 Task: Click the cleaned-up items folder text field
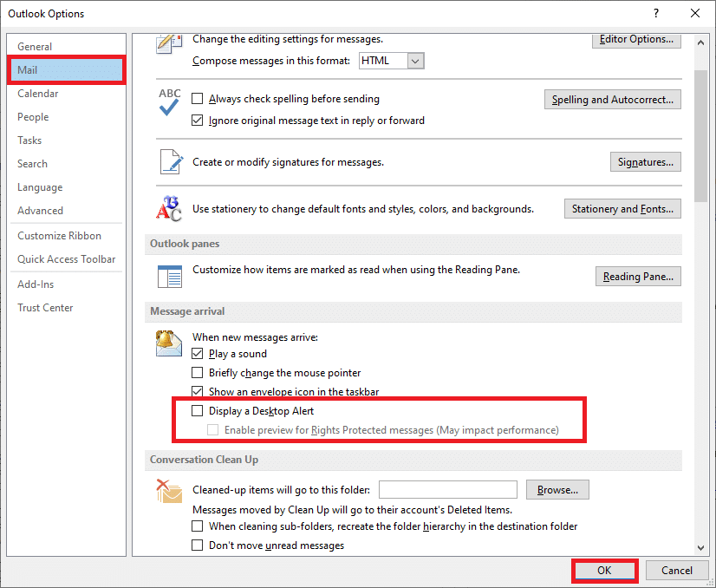(448, 490)
